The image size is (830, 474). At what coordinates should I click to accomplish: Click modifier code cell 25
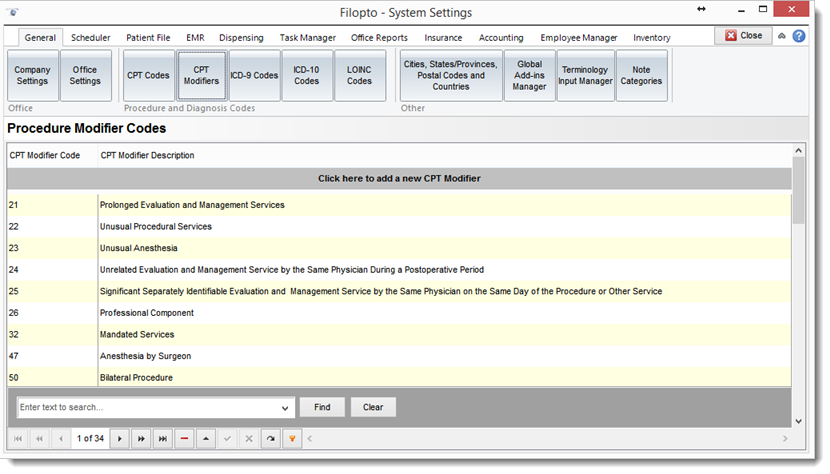point(52,291)
